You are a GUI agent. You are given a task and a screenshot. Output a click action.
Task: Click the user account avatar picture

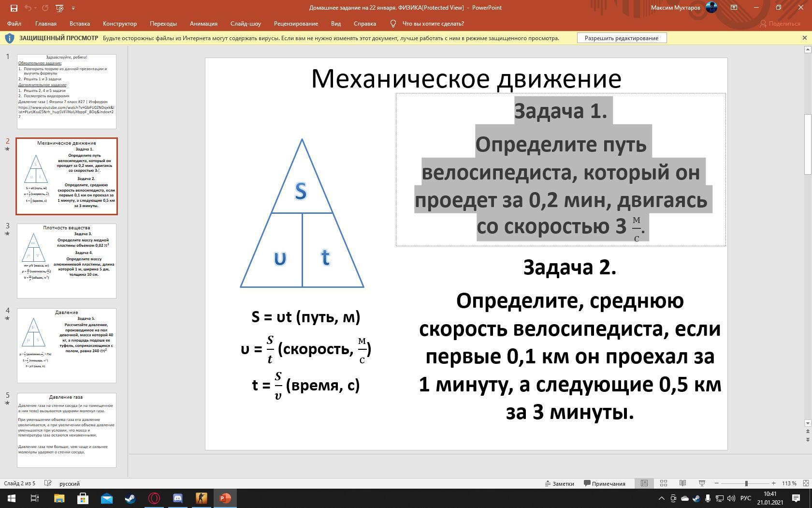[x=711, y=7]
